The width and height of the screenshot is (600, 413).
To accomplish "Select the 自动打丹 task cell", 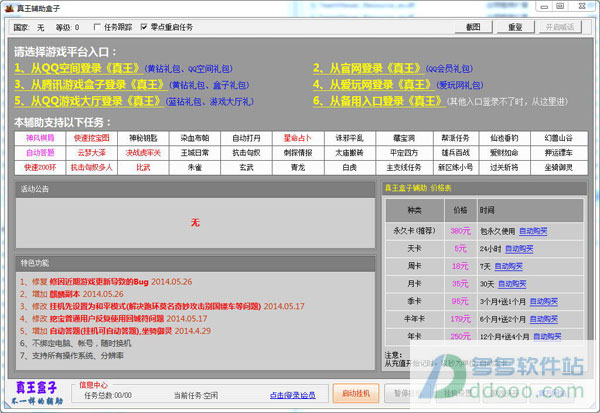I will pyautogui.click(x=246, y=138).
